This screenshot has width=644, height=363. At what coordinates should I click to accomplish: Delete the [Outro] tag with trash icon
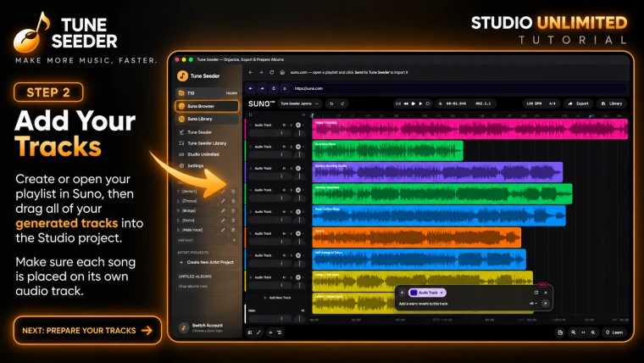233,221
